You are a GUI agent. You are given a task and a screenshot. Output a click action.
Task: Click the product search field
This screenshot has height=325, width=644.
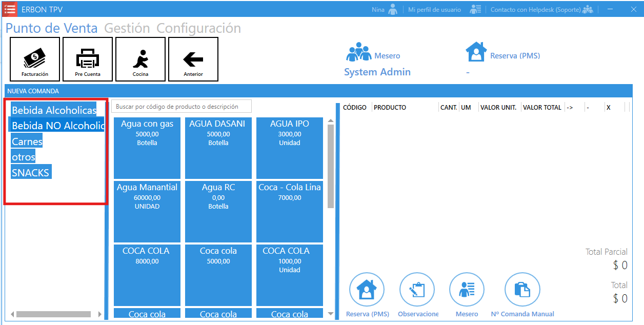click(x=182, y=107)
